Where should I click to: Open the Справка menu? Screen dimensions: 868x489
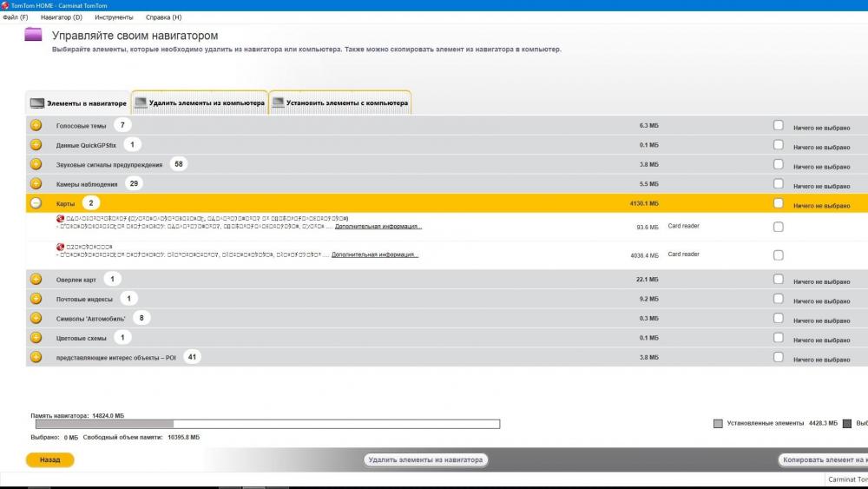point(164,17)
